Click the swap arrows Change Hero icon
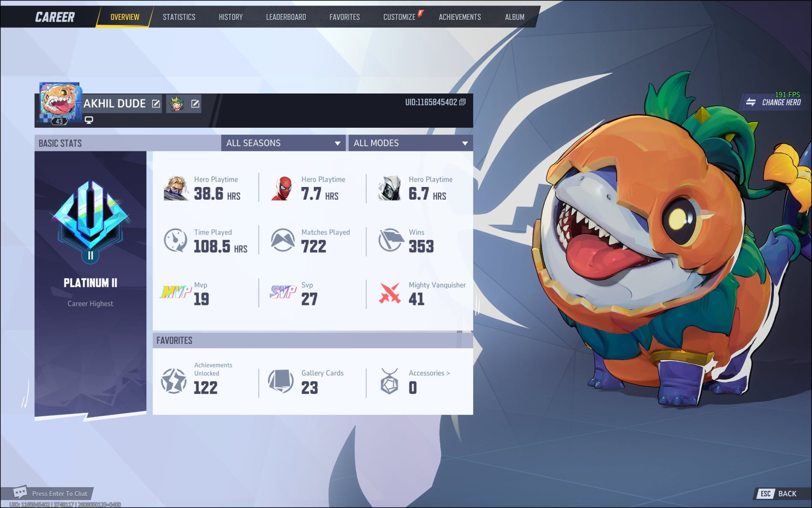Viewport: 812px width, 508px height. [x=751, y=102]
